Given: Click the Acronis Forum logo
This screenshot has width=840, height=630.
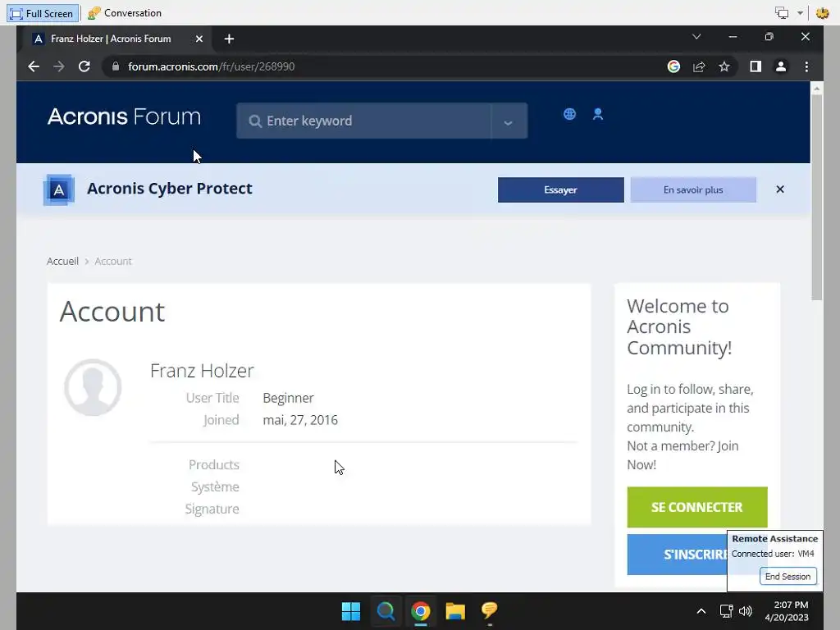Looking at the screenshot, I should (x=124, y=116).
